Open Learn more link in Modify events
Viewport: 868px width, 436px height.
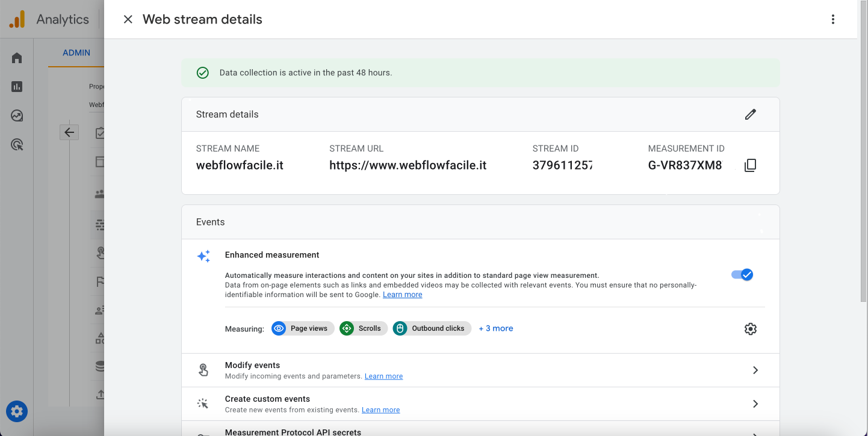click(383, 376)
